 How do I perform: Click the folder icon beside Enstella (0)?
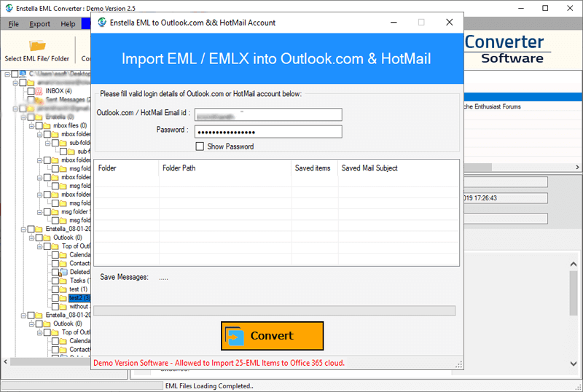coord(39,117)
